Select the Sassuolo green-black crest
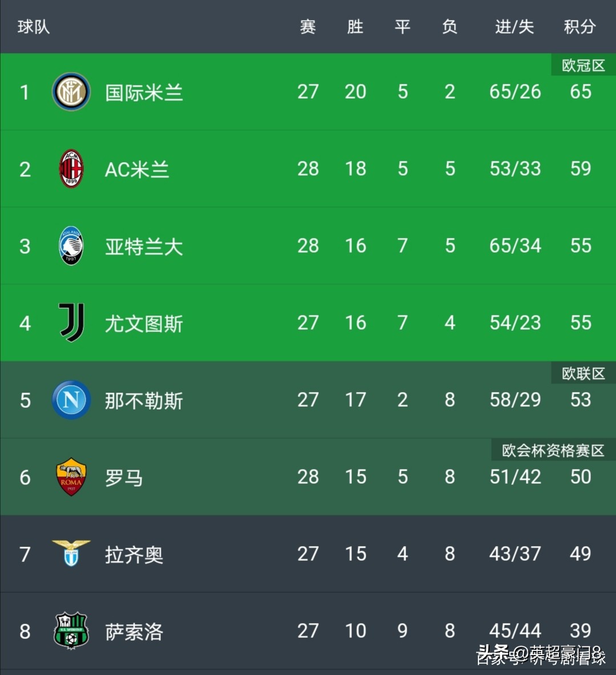 (71, 630)
